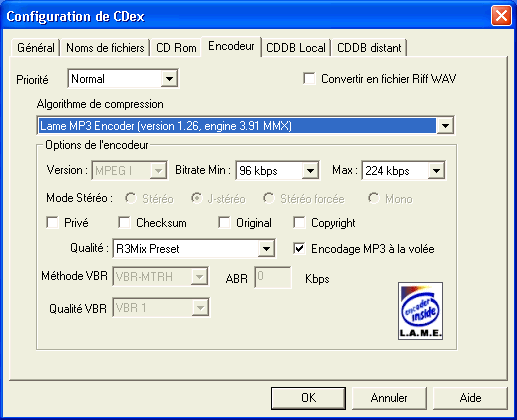Click the L.A.M.E. encoder inside logo

pos(420,311)
